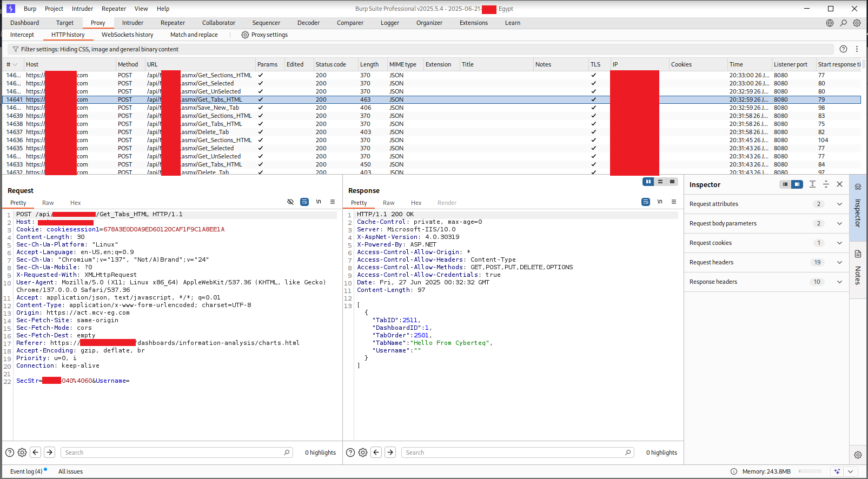Viewport: 868px width, 479px height.
Task: Select combined tabbed message layout
Action: click(x=672, y=182)
